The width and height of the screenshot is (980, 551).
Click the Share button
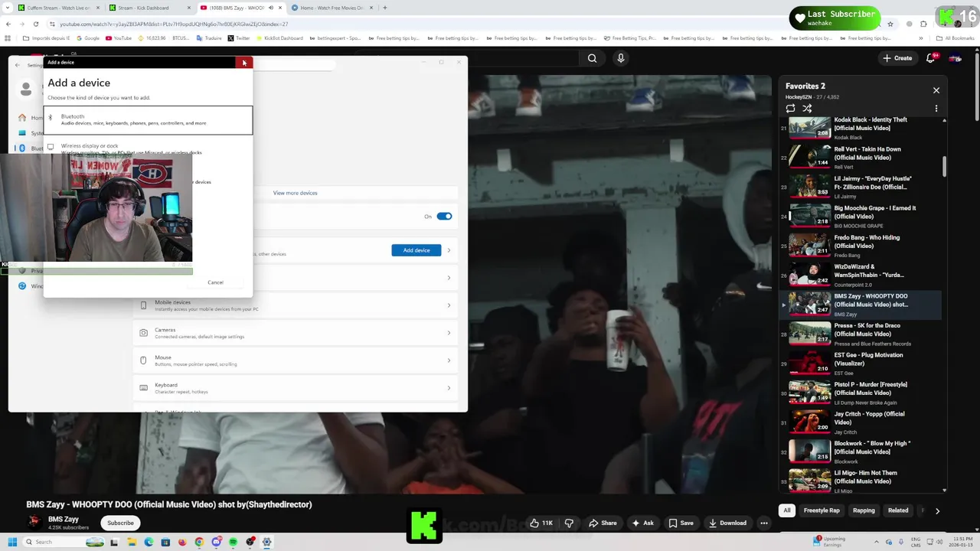[x=602, y=523]
